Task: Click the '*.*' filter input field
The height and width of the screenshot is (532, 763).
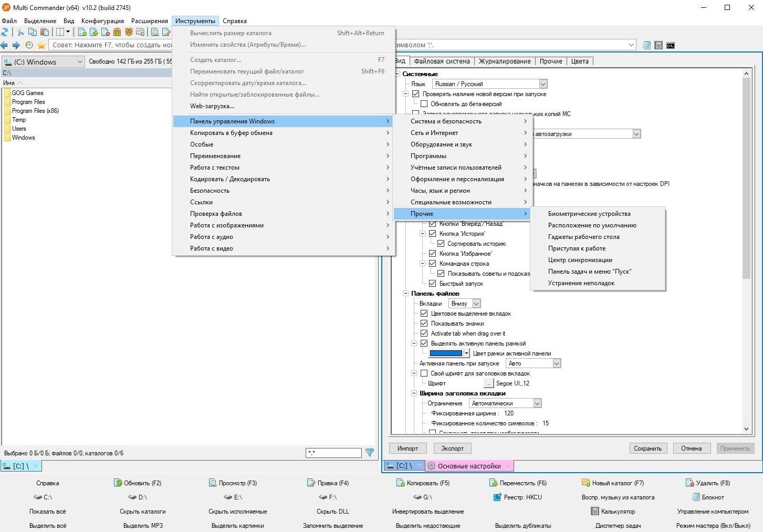Action: coord(333,453)
